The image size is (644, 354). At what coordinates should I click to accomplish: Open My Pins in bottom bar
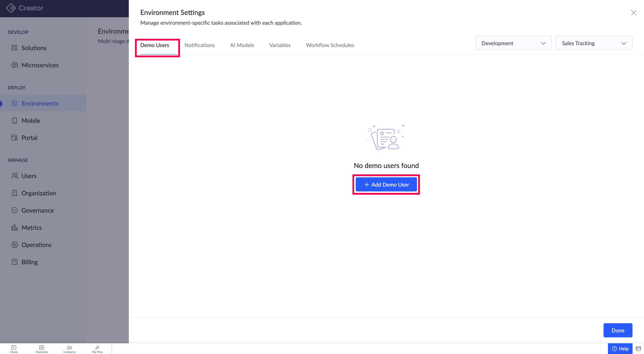pyautogui.click(x=97, y=349)
